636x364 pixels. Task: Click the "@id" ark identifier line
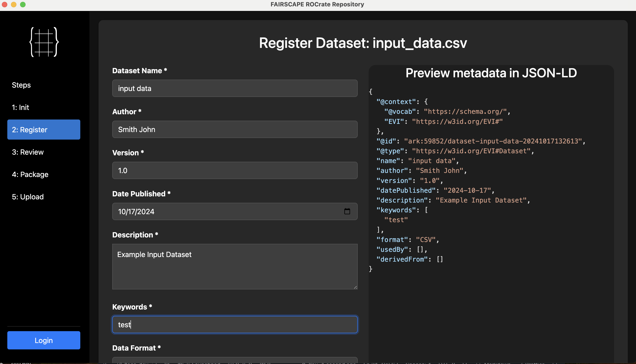(481, 141)
